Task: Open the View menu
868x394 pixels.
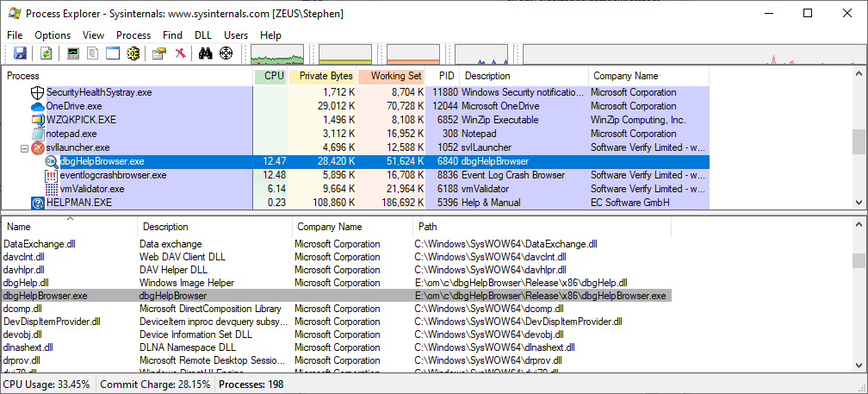Action: tap(94, 34)
